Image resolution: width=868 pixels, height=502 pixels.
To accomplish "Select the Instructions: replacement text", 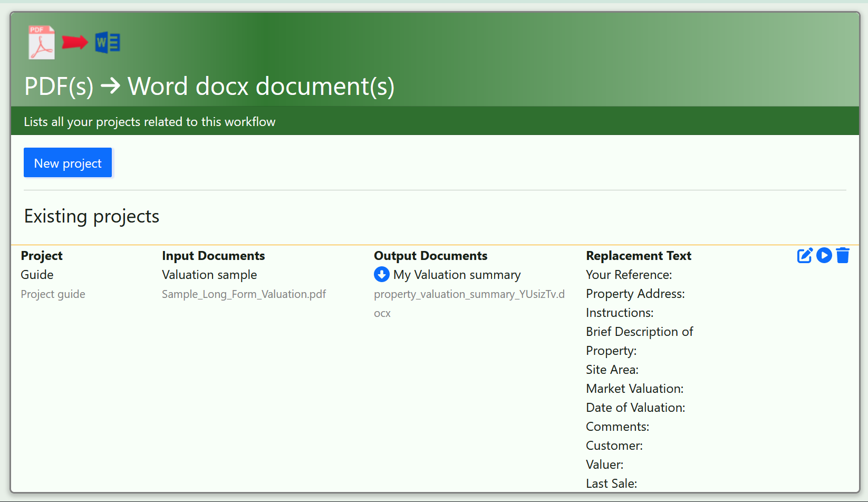I will tap(620, 313).
